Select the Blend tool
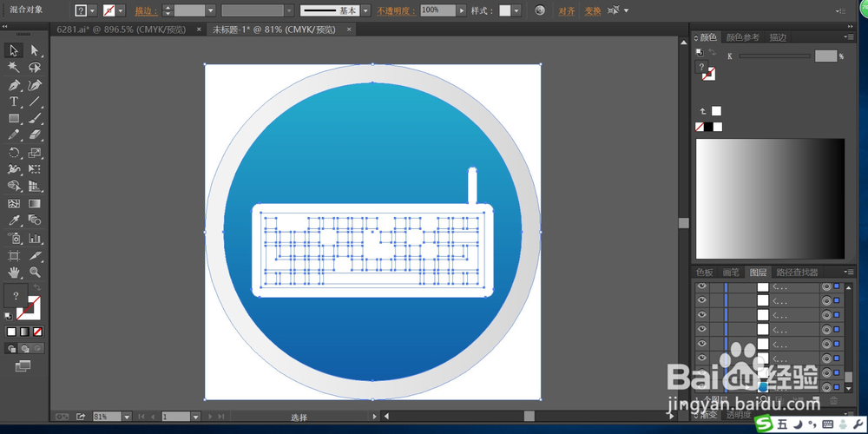This screenshot has height=434, width=868. coord(35,220)
